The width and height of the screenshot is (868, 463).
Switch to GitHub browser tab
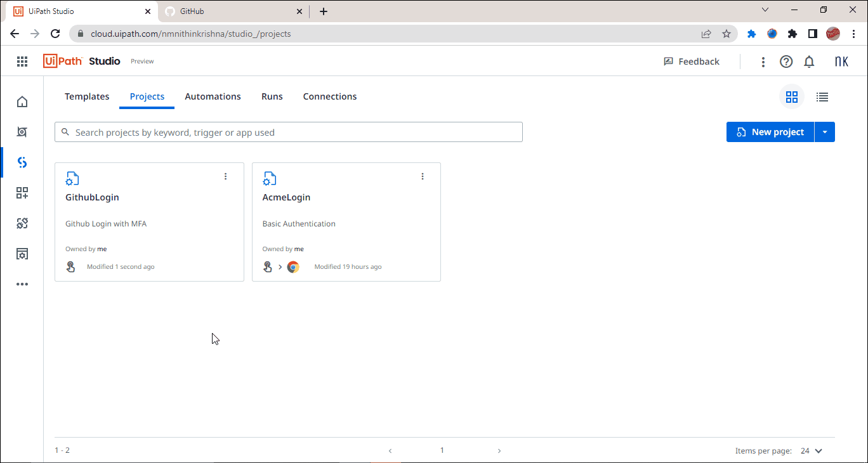(x=233, y=11)
